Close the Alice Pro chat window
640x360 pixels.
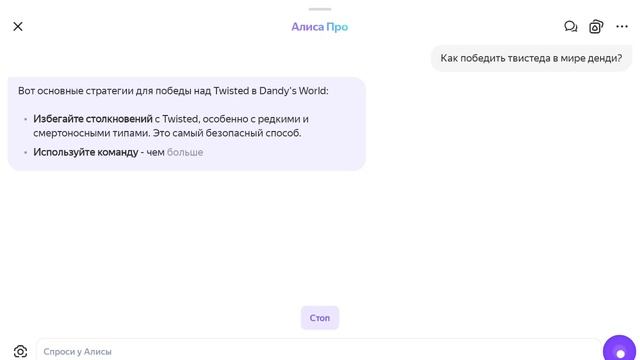point(18,27)
